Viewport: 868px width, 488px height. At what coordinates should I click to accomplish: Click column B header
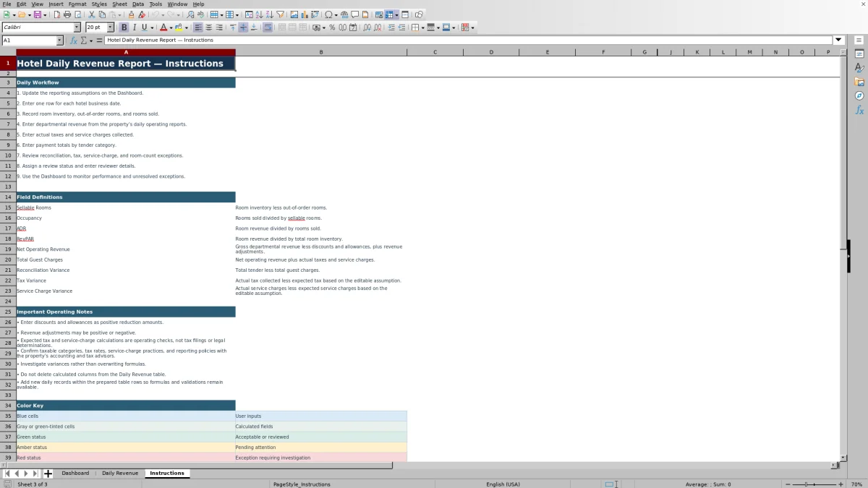click(321, 52)
